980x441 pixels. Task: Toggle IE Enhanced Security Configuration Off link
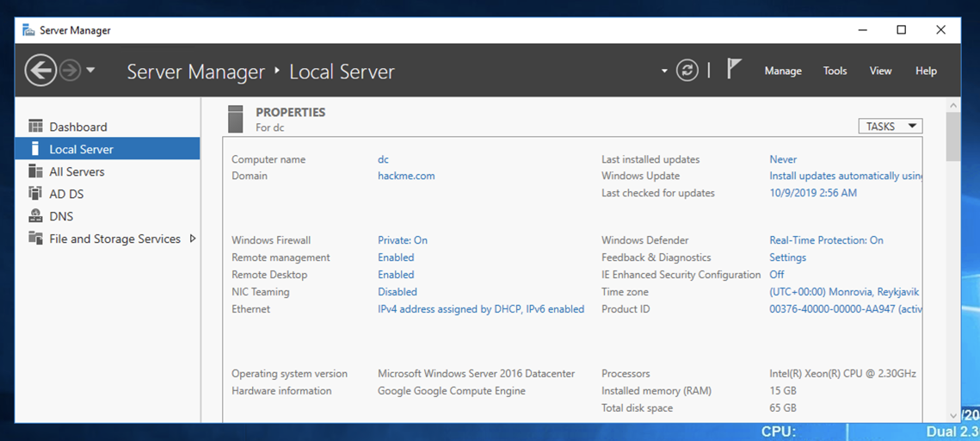[776, 275]
